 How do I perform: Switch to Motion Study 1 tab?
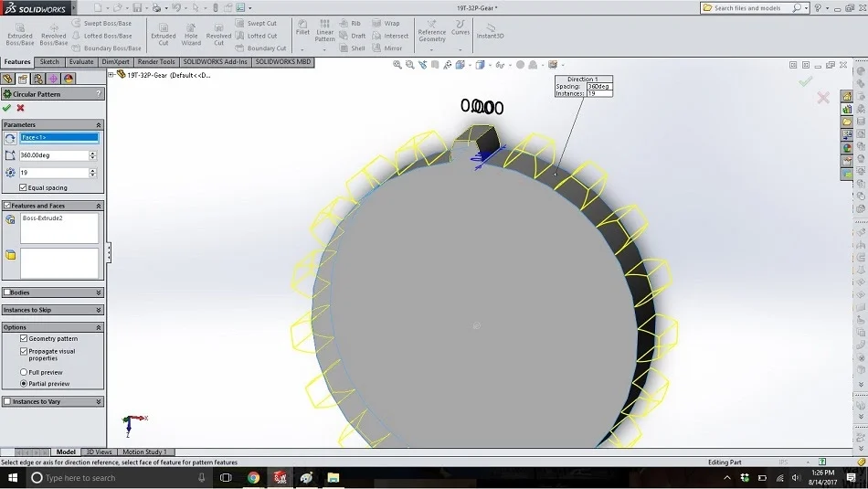pyautogui.click(x=144, y=452)
